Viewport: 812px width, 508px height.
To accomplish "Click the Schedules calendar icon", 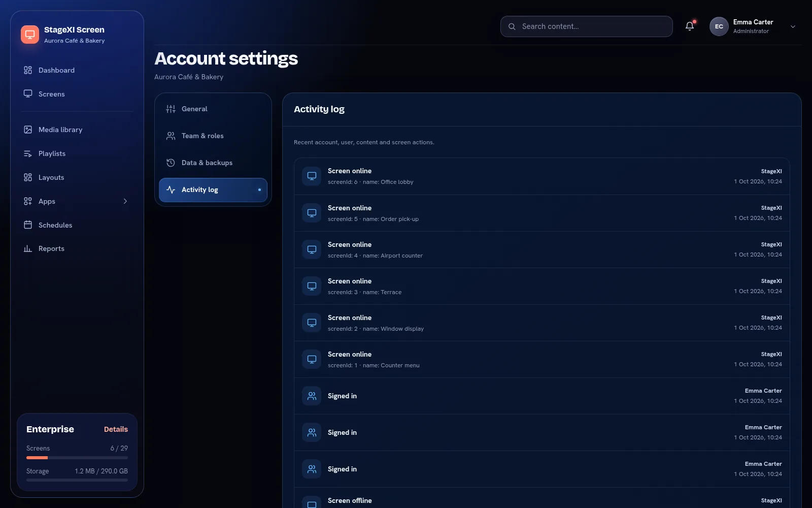I will tap(28, 225).
